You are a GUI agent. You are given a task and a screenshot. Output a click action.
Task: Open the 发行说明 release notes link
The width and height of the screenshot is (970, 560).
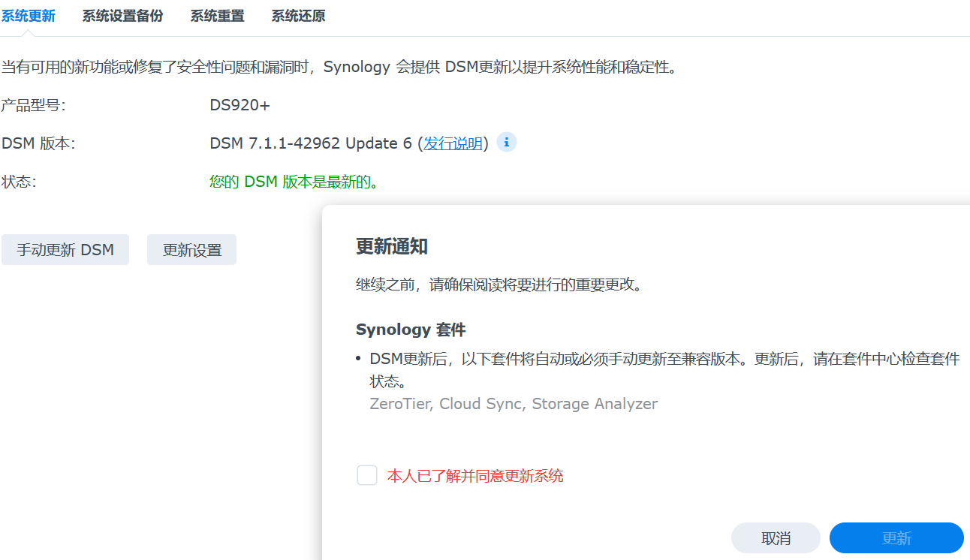453,143
